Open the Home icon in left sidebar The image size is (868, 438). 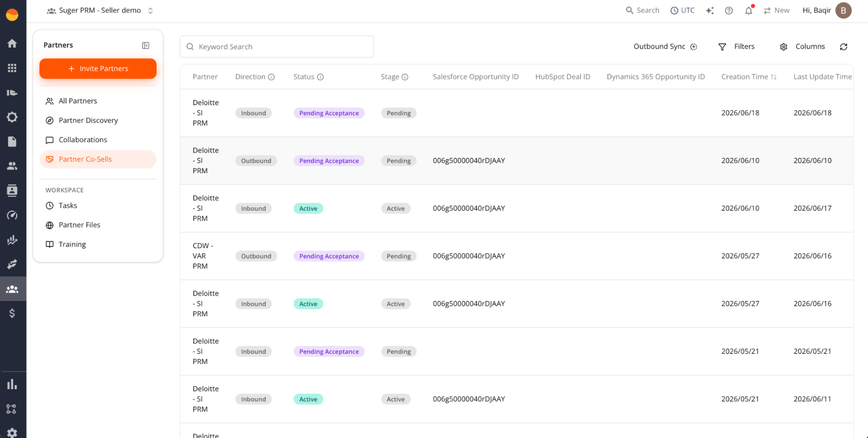12,43
